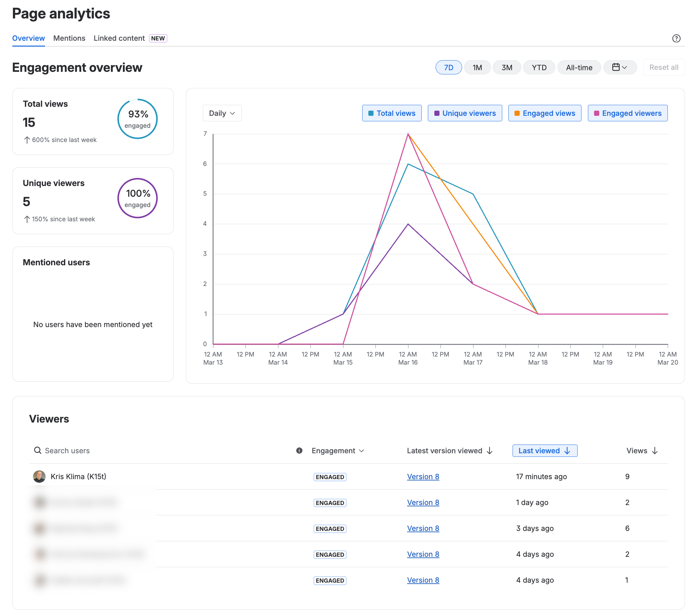Open the Linked content tab
The width and height of the screenshot is (694, 616).
tap(119, 38)
